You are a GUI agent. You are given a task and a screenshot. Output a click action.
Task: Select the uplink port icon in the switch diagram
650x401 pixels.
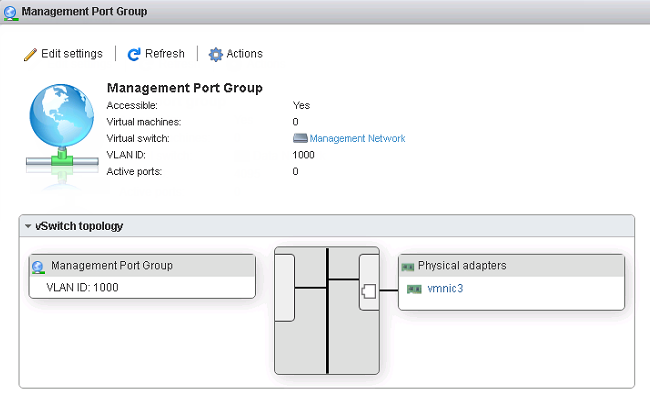(368, 291)
